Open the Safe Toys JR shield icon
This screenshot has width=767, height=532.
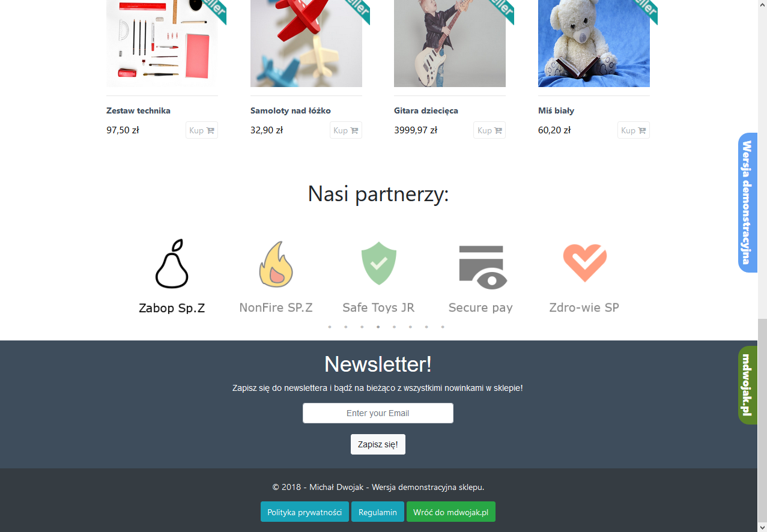[x=378, y=263]
